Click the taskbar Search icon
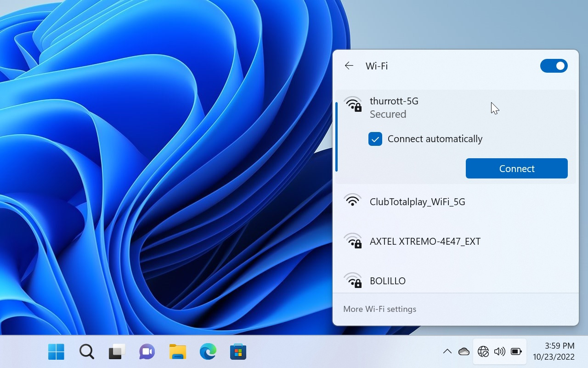The width and height of the screenshot is (588, 368). pos(86,352)
